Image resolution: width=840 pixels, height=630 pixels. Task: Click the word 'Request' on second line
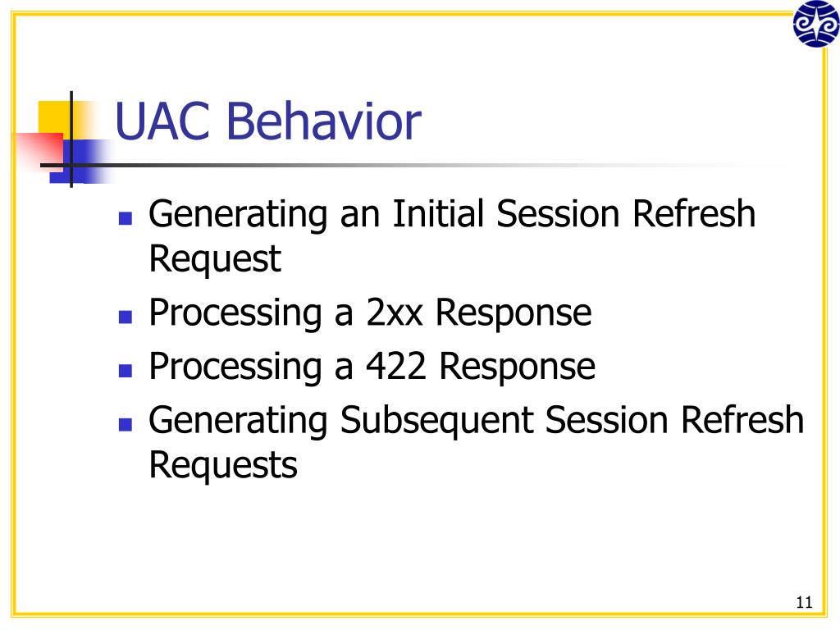click(215, 260)
